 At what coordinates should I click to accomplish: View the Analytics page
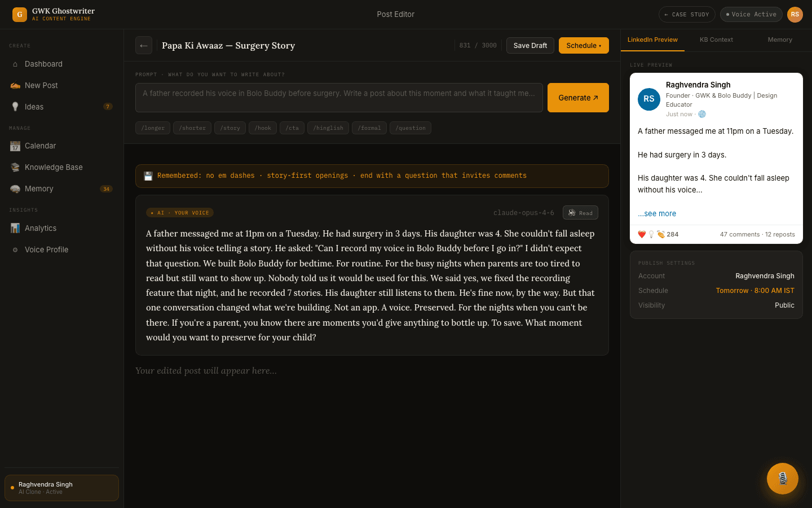click(x=62, y=229)
